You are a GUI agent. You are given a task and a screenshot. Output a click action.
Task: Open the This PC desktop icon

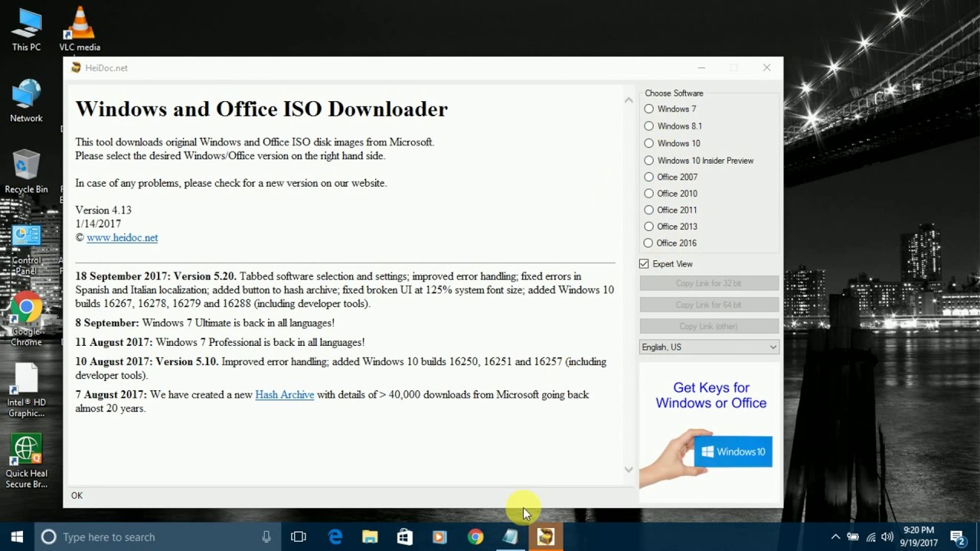[x=26, y=29]
